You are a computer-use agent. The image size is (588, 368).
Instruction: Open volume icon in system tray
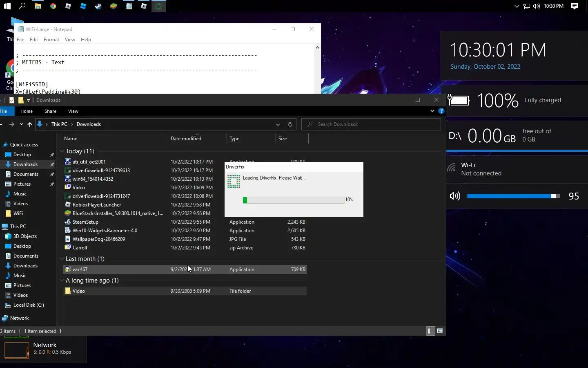pyautogui.click(x=537, y=6)
